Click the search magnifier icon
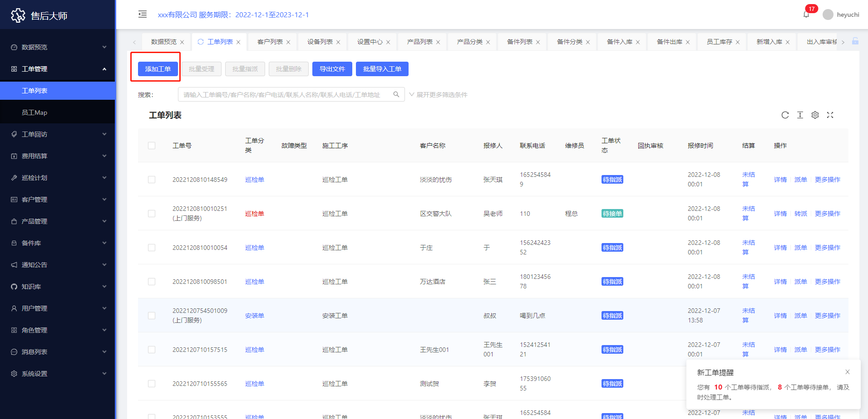 click(396, 94)
